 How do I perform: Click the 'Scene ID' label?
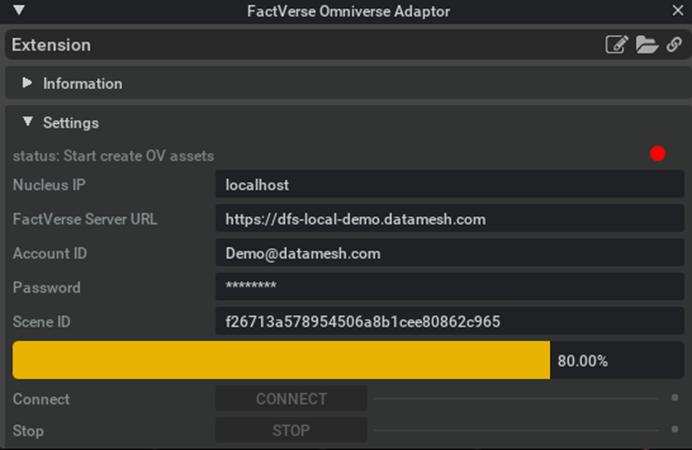point(41,322)
